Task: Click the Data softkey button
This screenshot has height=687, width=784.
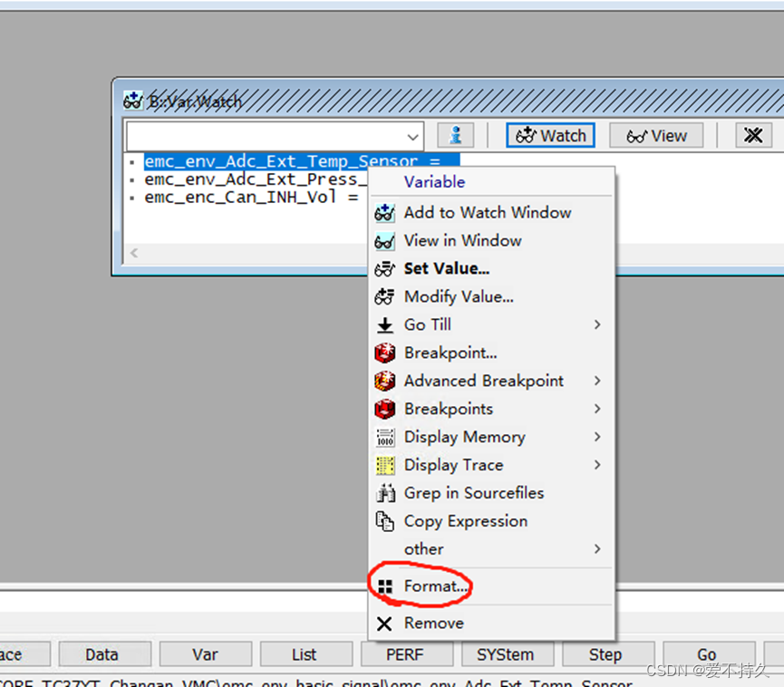Action: click(104, 654)
